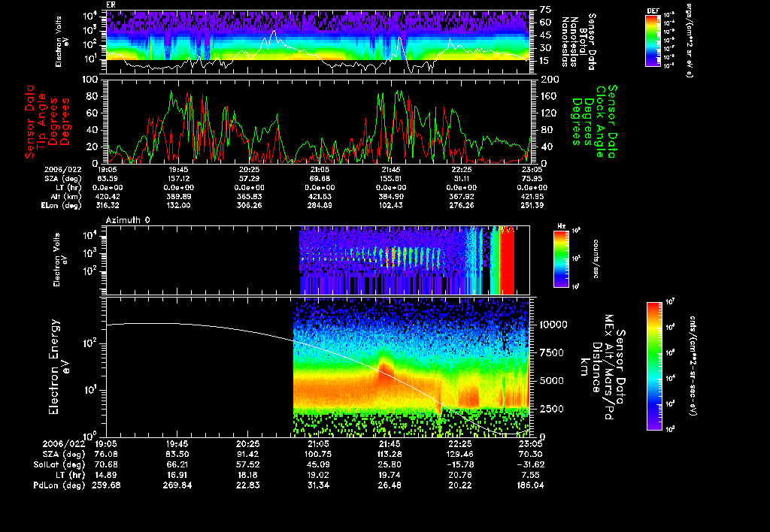Click the SolLat value "70.68"
770x532 pixels.
pyautogui.click(x=105, y=464)
